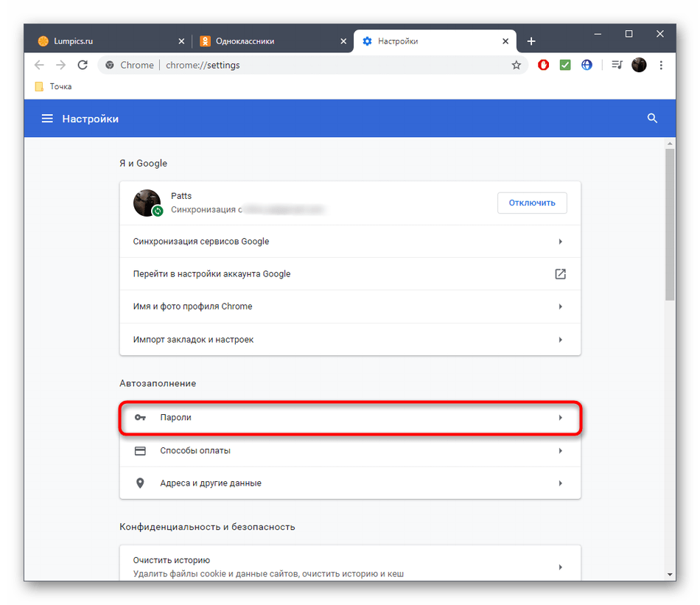Expand Способы оплаты payment methods
700x605 pixels.
pos(350,451)
